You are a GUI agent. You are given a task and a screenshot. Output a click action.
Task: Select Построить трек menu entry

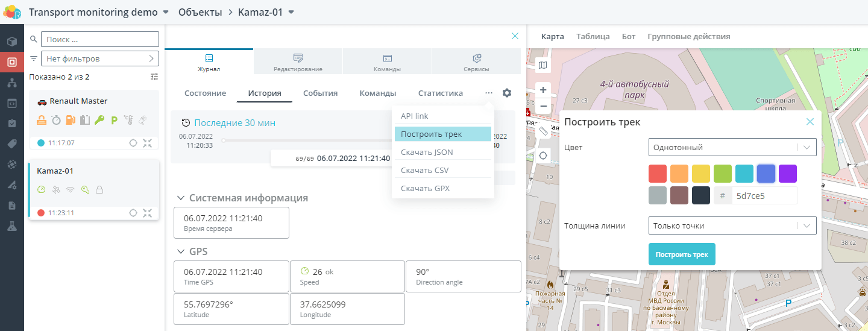[x=443, y=134]
